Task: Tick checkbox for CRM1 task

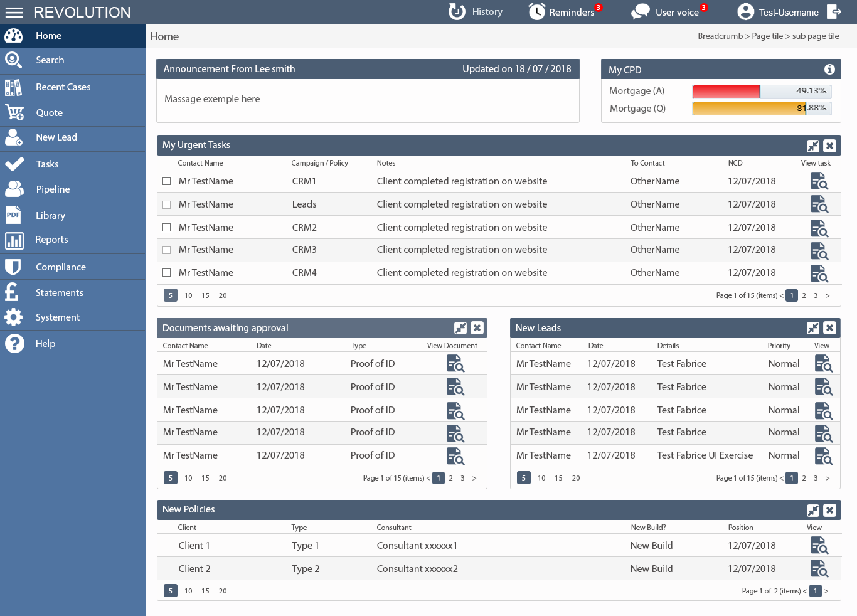Action: click(x=167, y=181)
